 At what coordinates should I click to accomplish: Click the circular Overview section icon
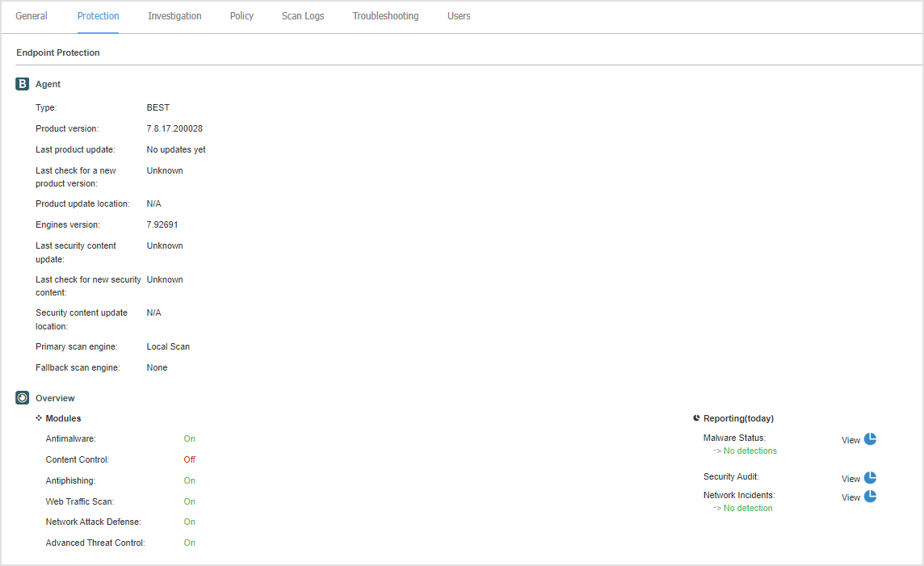pos(22,397)
